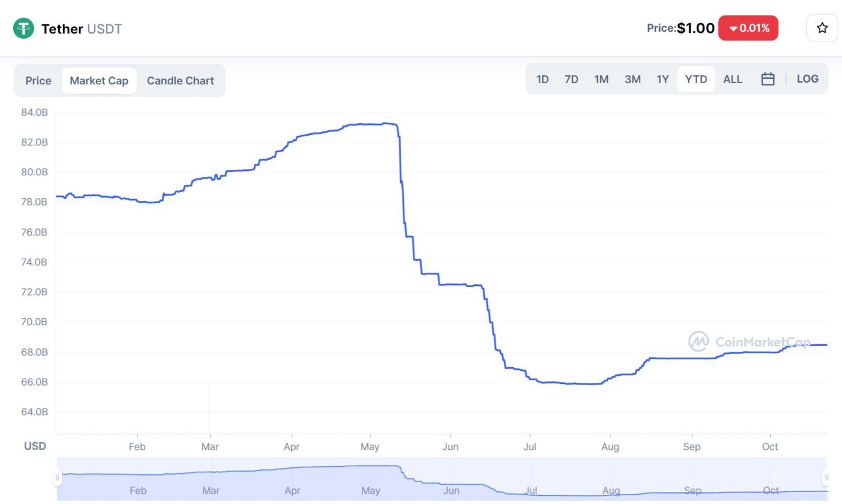The height and width of the screenshot is (504, 842).
Task: Pick the 3M time range
Action: [x=633, y=79]
